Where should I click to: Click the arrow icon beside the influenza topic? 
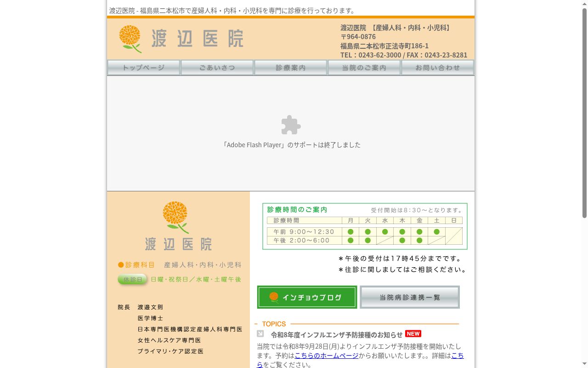click(x=260, y=334)
